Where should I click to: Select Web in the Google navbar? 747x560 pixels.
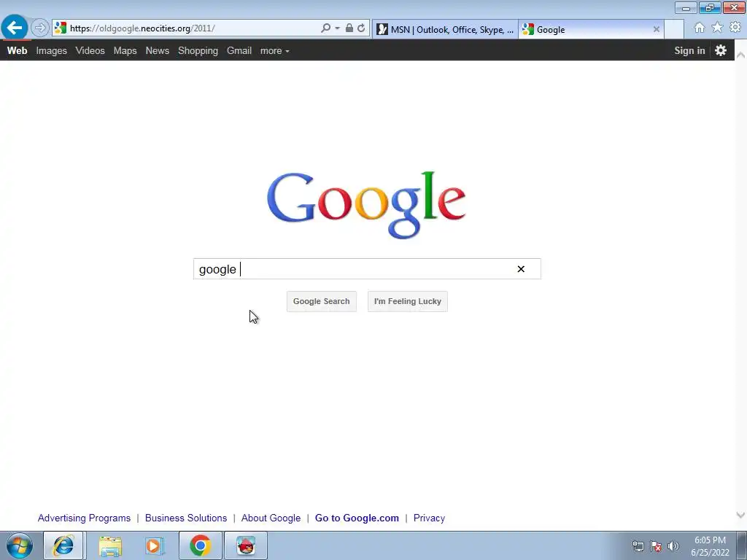(x=18, y=50)
